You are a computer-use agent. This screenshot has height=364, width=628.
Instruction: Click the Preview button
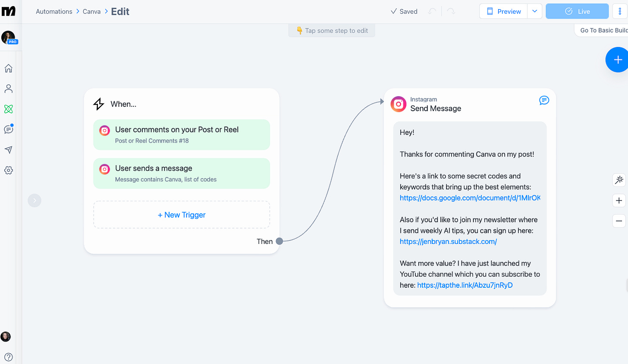(503, 11)
